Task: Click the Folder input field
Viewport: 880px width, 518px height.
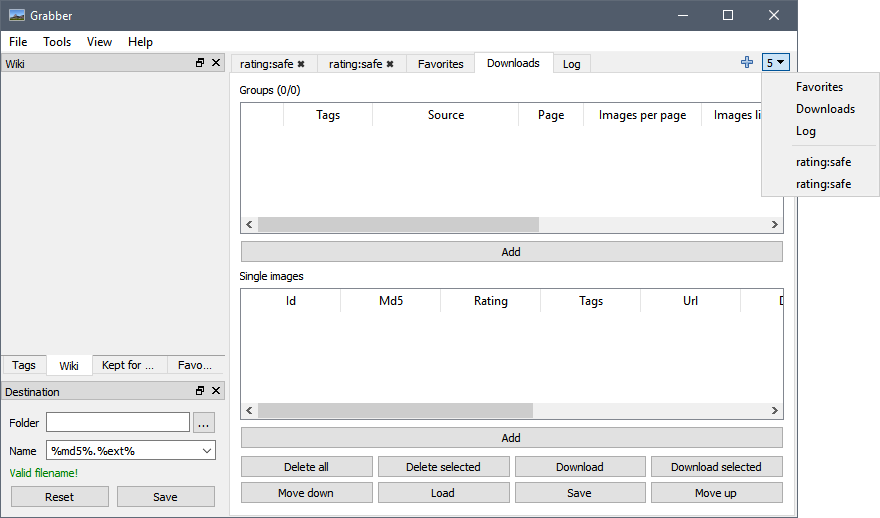Action: (118, 423)
